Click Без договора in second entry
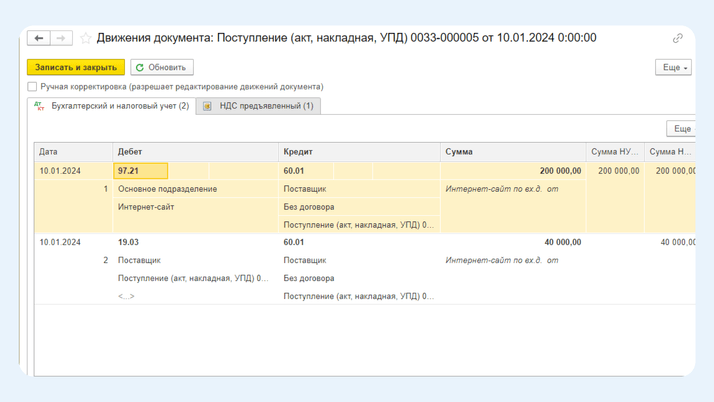This screenshot has width=714, height=402. (309, 278)
